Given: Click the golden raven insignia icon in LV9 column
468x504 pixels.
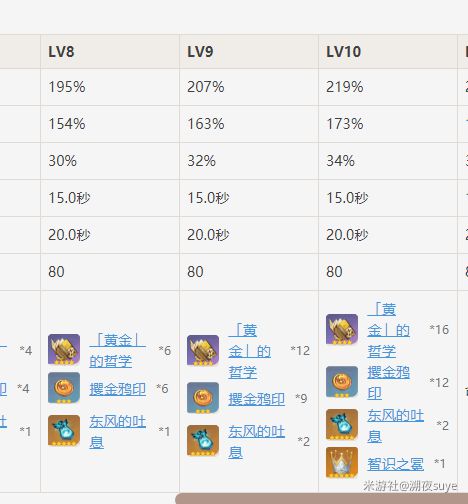Looking at the screenshot, I should [x=203, y=398].
